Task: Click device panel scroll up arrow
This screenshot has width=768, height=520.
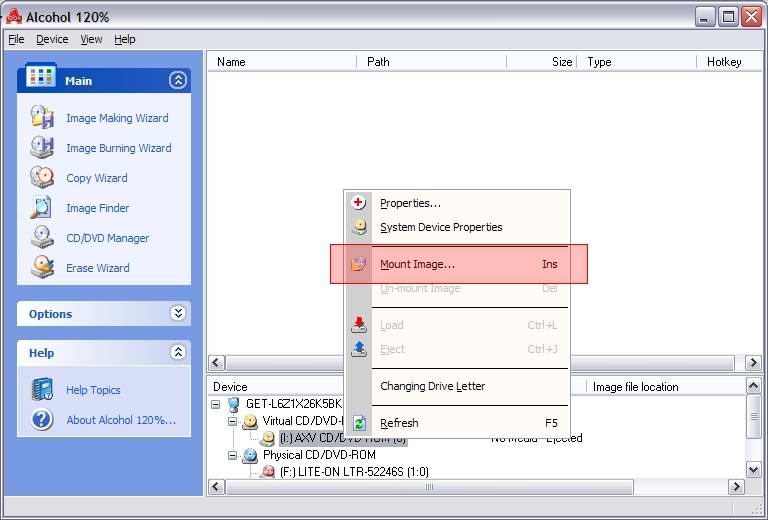Action: 753,386
